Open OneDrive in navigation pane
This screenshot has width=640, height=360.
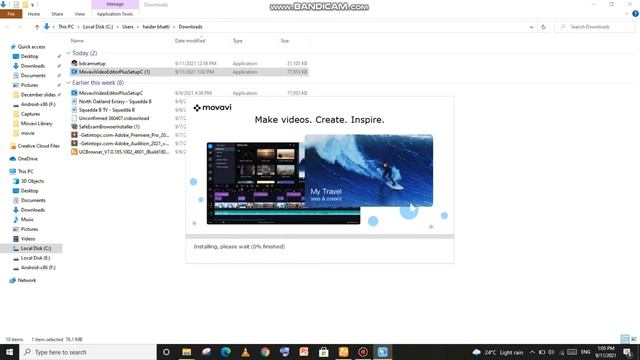(x=27, y=159)
